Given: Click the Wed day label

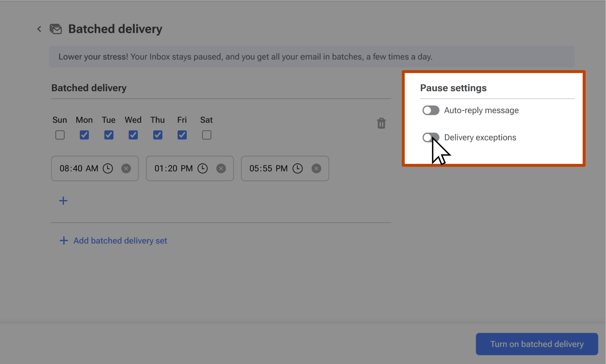Looking at the screenshot, I should tap(133, 120).
